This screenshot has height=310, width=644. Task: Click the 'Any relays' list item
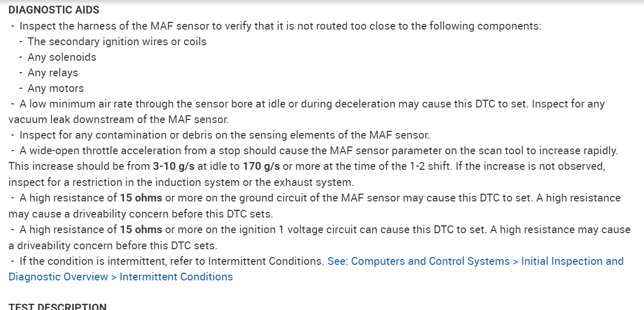pos(52,73)
